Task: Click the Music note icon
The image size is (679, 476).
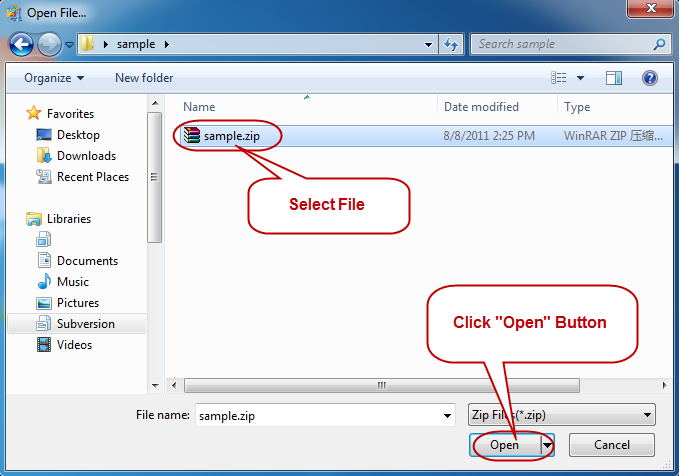Action: tap(44, 282)
